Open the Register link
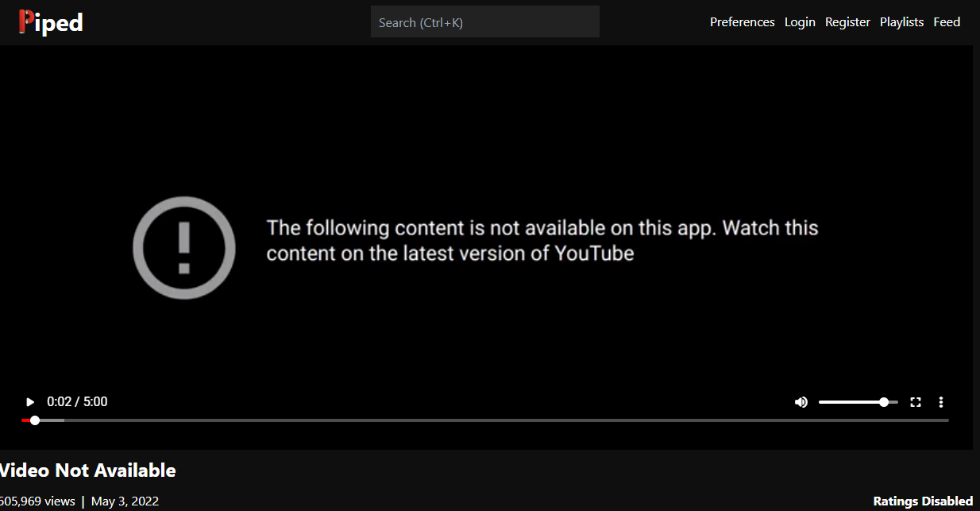 click(847, 22)
